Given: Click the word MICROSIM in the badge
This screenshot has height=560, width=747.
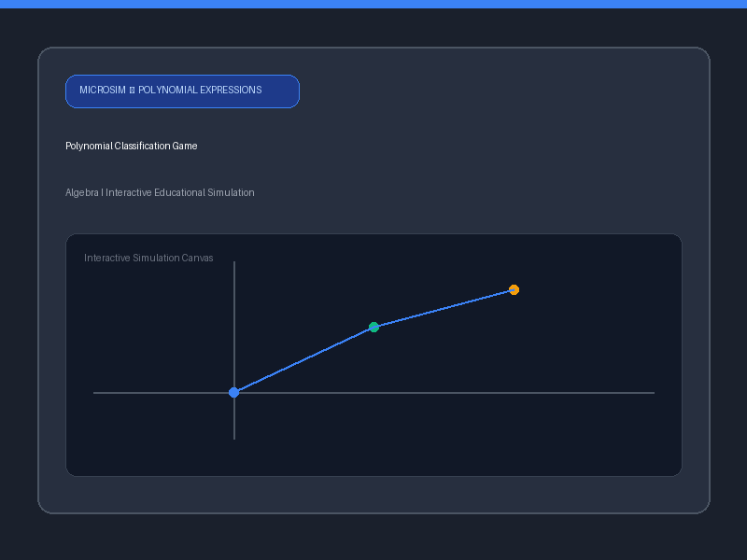Looking at the screenshot, I should point(103,90).
